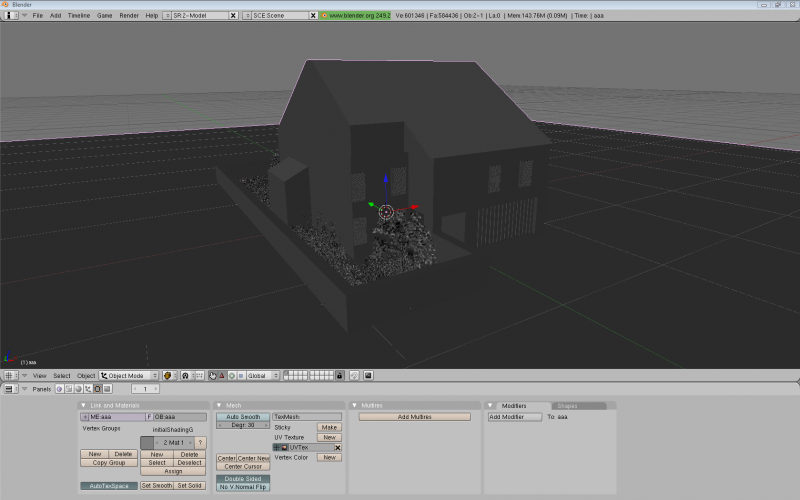The width and height of the screenshot is (800, 500).
Task: Toggle the Auto Smooth option
Action: 243,416
